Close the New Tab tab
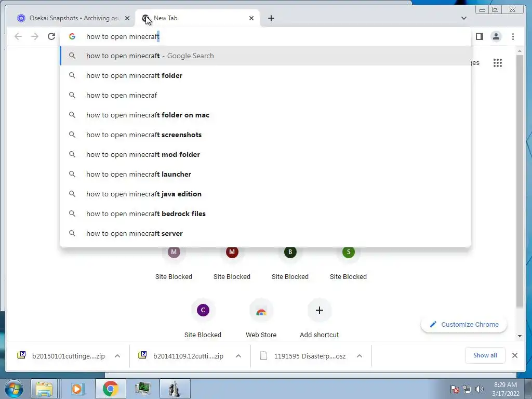532x399 pixels. pyautogui.click(x=251, y=18)
